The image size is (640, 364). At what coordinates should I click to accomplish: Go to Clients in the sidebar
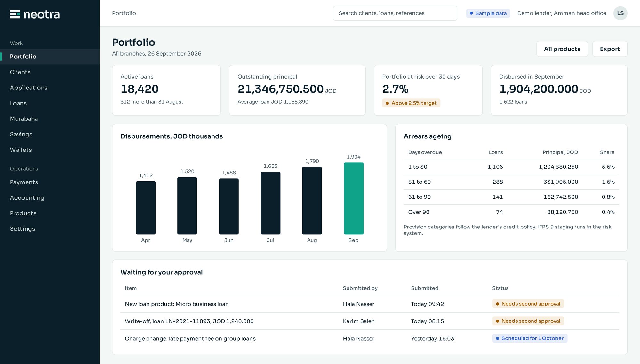click(x=50, y=72)
